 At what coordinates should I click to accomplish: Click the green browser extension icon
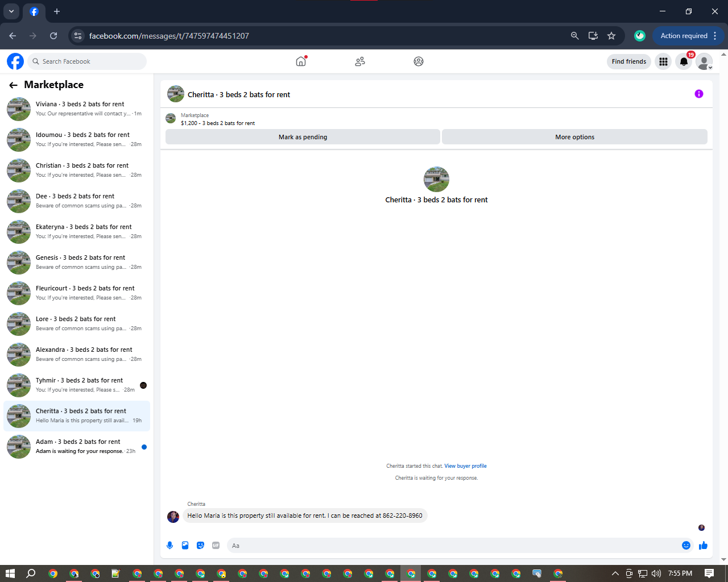point(640,36)
